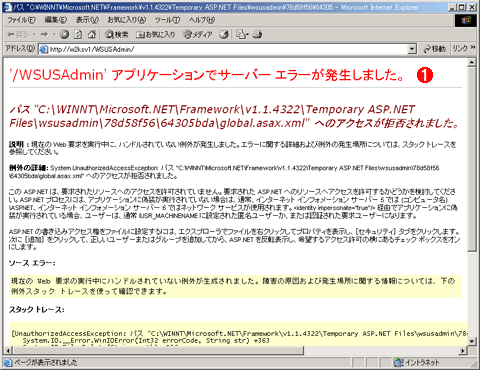
Task: Click the ページが表示されました status text
Action: (45, 362)
